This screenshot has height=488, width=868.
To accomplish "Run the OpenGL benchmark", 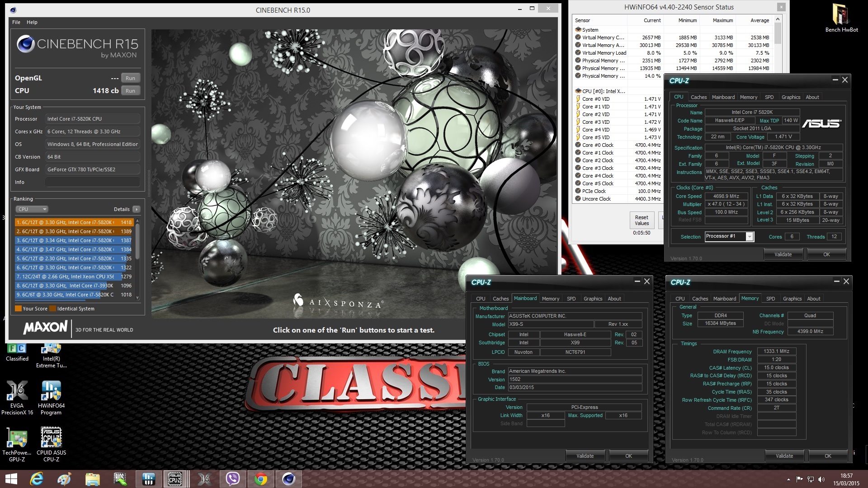I will point(130,78).
